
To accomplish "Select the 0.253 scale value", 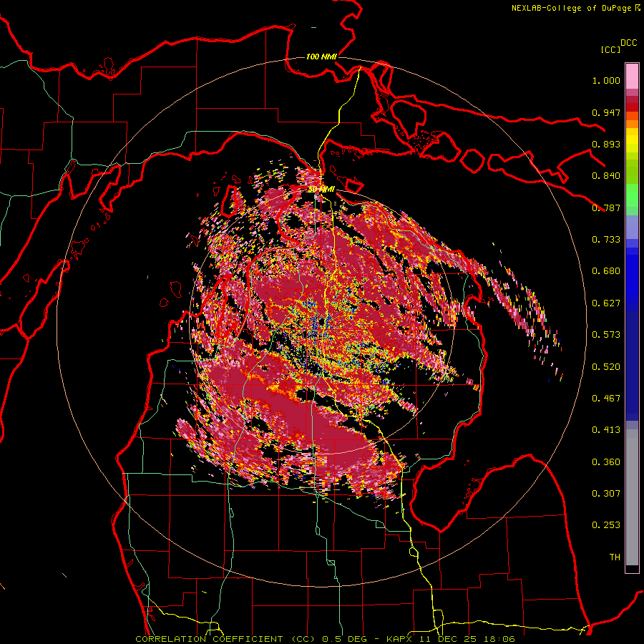I will [x=606, y=525].
